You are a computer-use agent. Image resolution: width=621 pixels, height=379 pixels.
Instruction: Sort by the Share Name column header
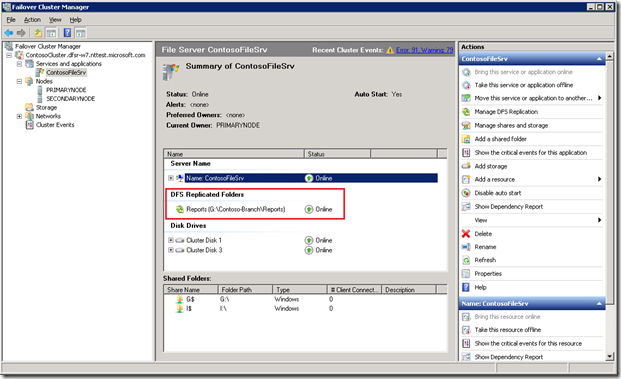click(191, 290)
